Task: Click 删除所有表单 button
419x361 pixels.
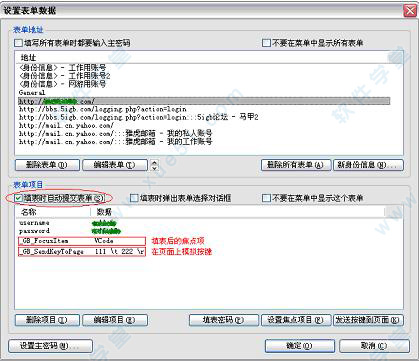Action: pyautogui.click(x=296, y=165)
